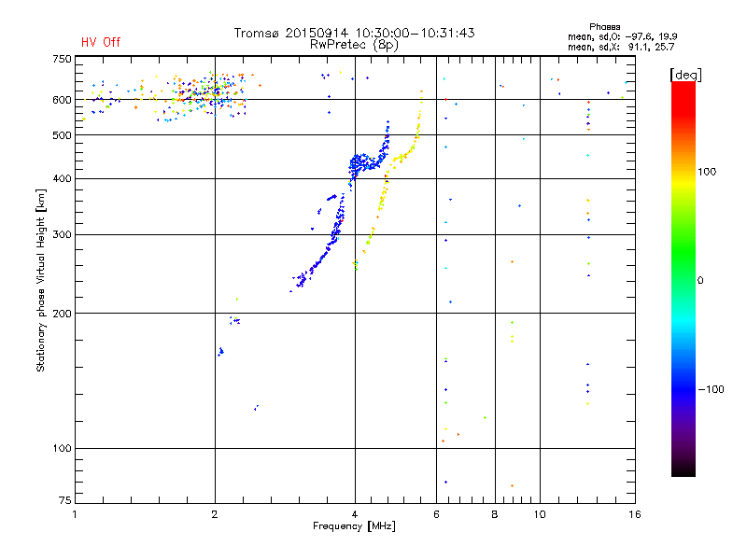Click the y-axis tick label '400'
Viewport: 747px width, 560px height.
click(62, 178)
